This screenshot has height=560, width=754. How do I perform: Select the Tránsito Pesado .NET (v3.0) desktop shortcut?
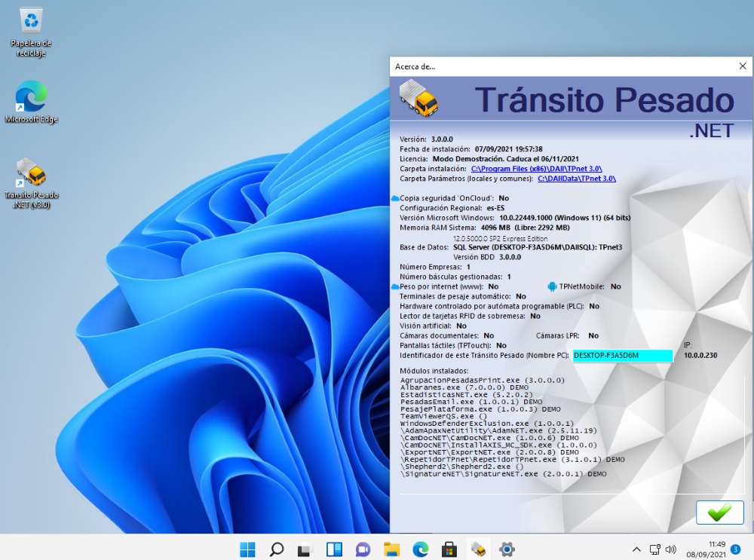click(31, 184)
